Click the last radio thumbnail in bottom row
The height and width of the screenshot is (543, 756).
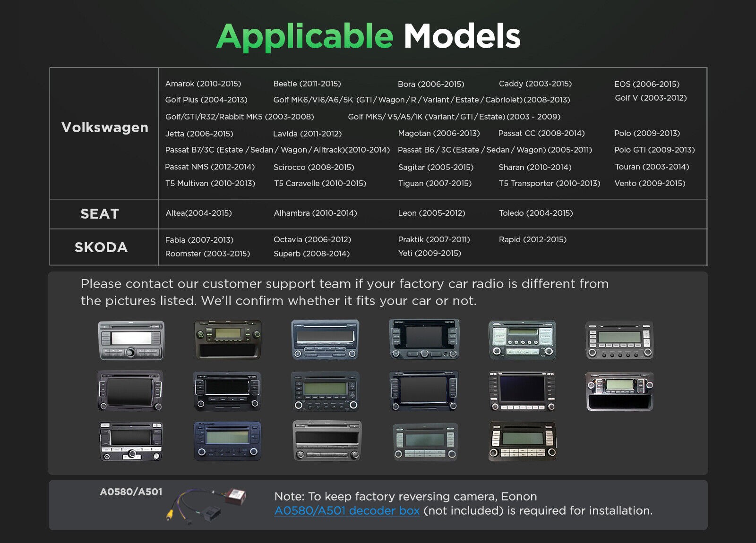pos(522,441)
